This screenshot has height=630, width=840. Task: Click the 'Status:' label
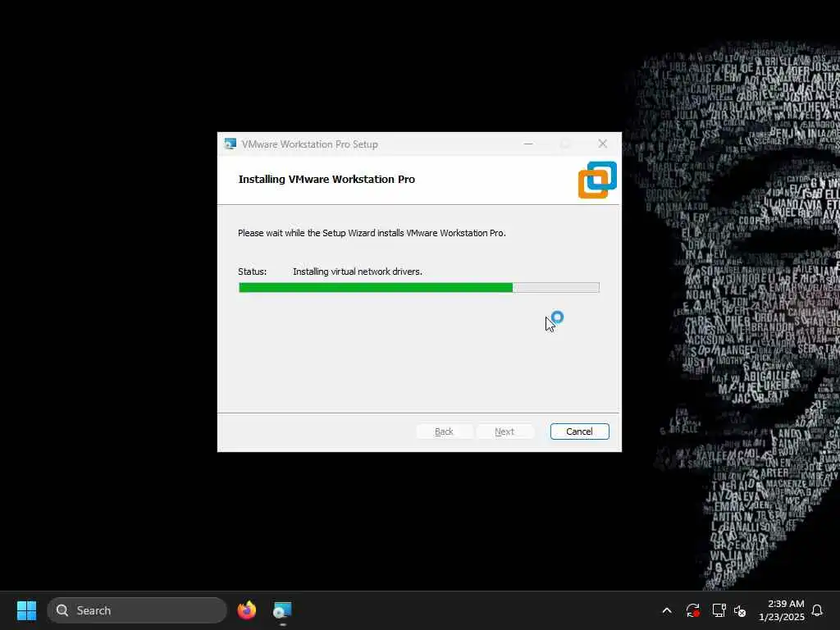252,272
